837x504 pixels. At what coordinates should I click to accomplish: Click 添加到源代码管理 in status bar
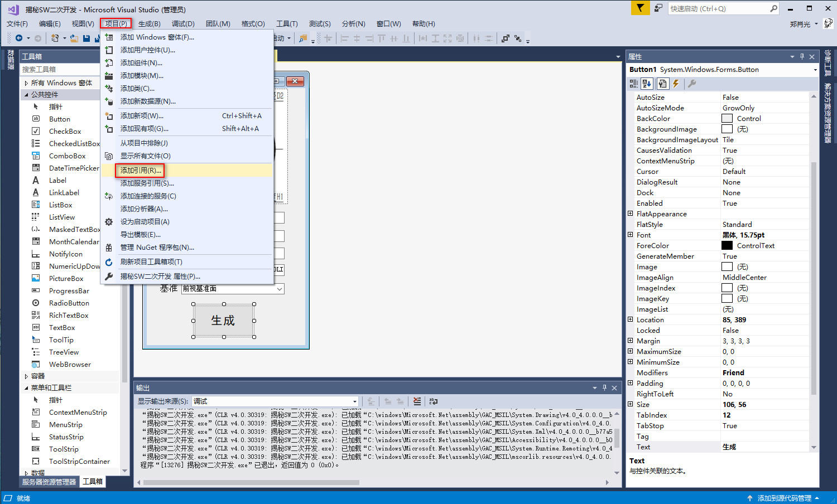784,498
